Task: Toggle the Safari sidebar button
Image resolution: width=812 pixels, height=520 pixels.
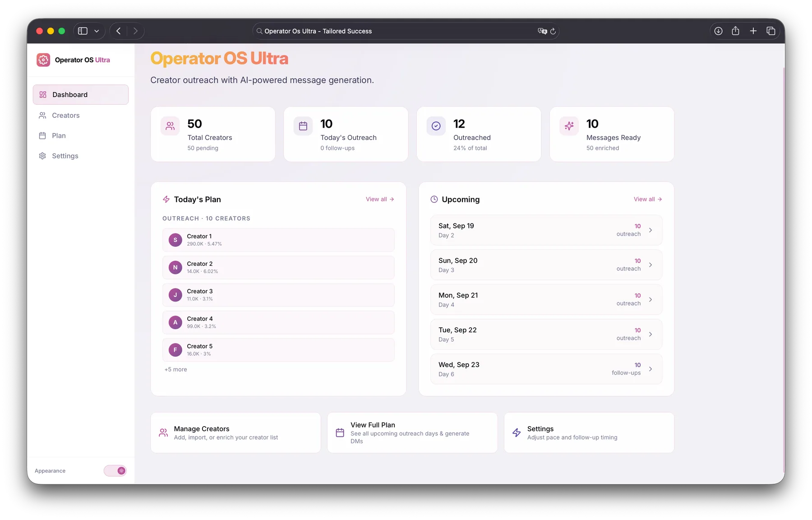Action: 83,31
